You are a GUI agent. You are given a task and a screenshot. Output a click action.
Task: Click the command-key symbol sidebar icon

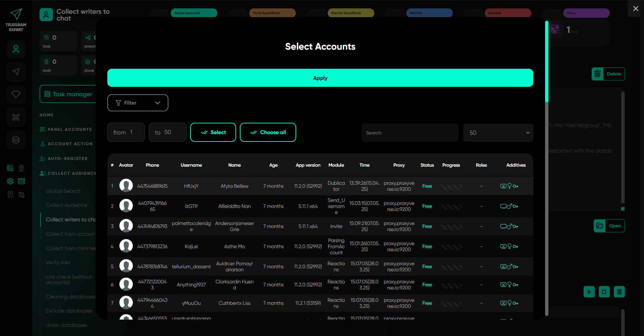pyautogui.click(x=16, y=117)
